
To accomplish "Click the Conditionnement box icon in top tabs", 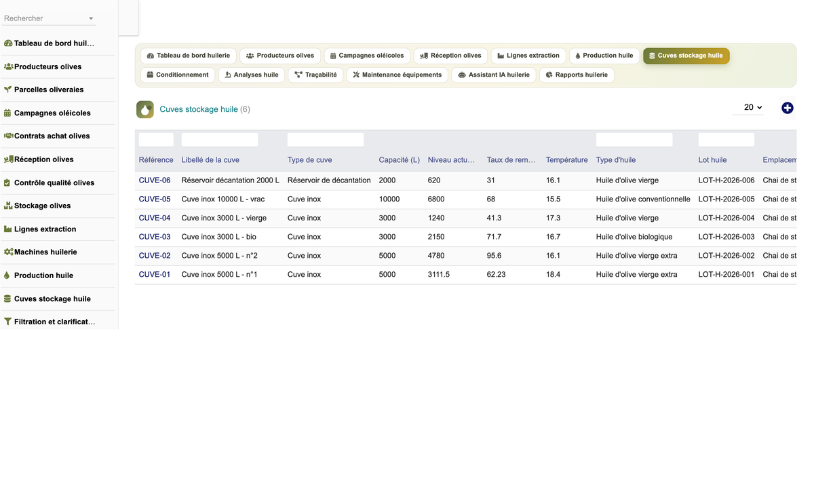I will pos(151,75).
